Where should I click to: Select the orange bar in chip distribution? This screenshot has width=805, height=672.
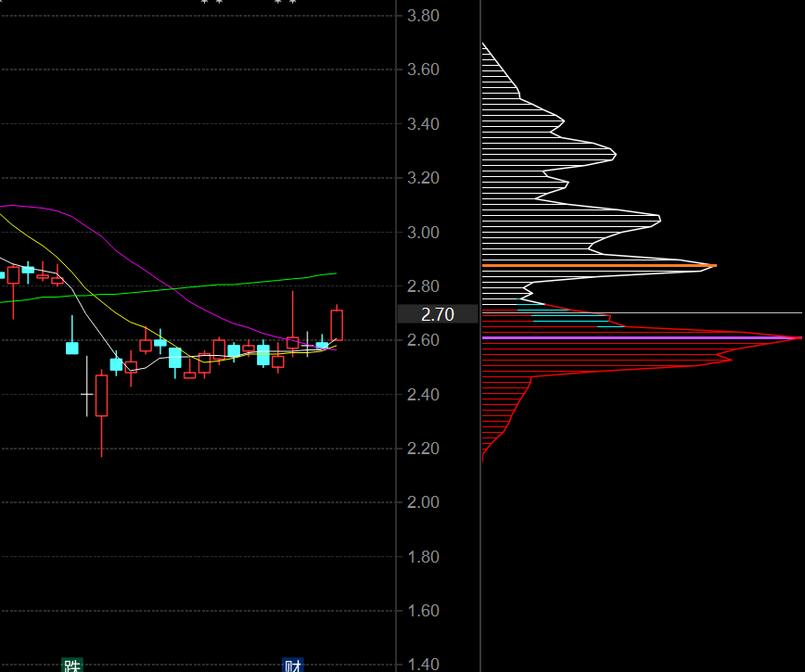(x=599, y=266)
